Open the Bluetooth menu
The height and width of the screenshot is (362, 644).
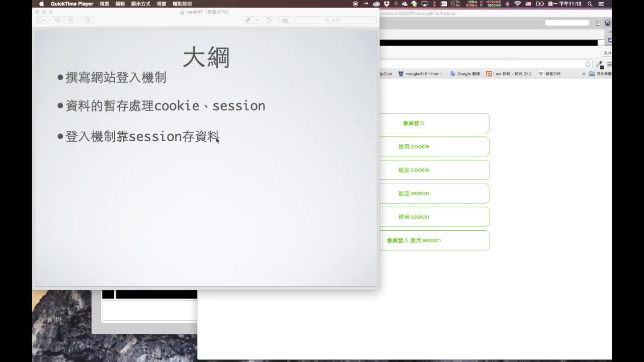[x=507, y=4]
